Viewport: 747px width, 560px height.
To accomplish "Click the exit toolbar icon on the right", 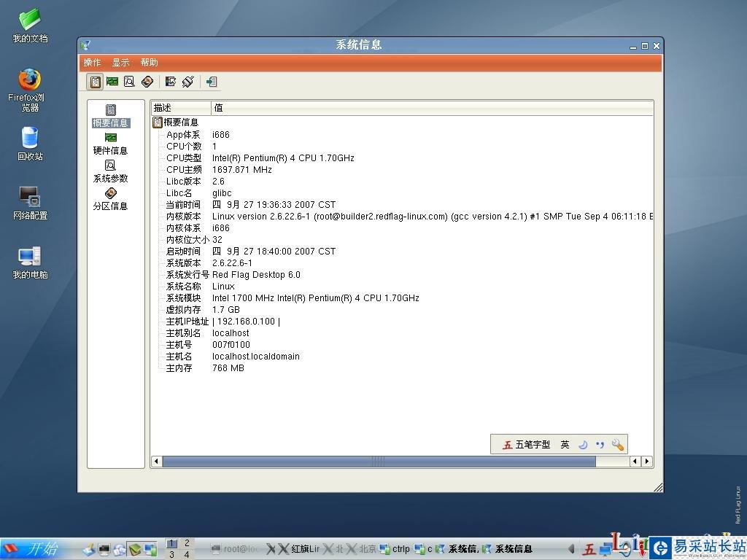I will (212, 81).
